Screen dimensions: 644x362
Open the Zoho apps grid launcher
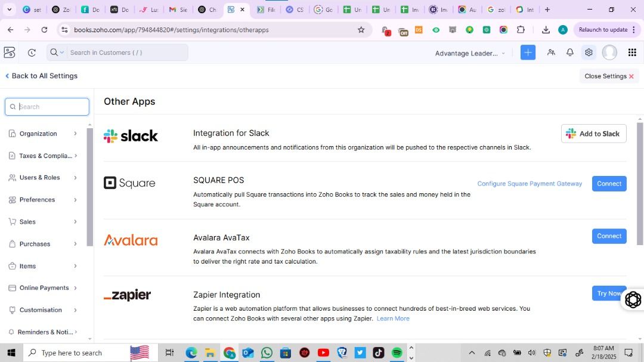(x=632, y=52)
